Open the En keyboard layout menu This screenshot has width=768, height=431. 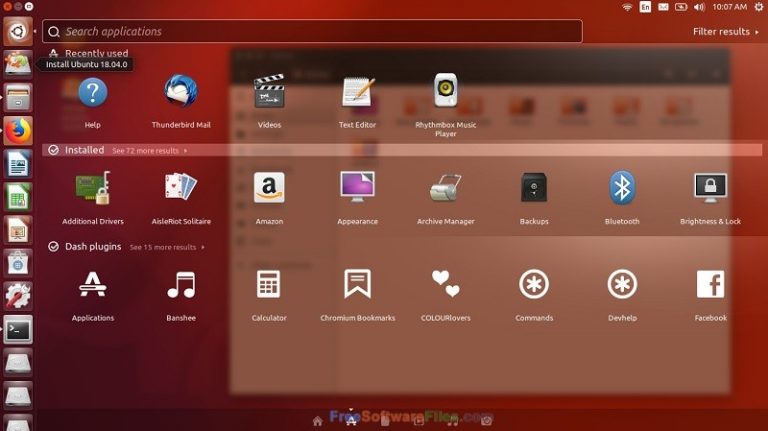pos(645,7)
